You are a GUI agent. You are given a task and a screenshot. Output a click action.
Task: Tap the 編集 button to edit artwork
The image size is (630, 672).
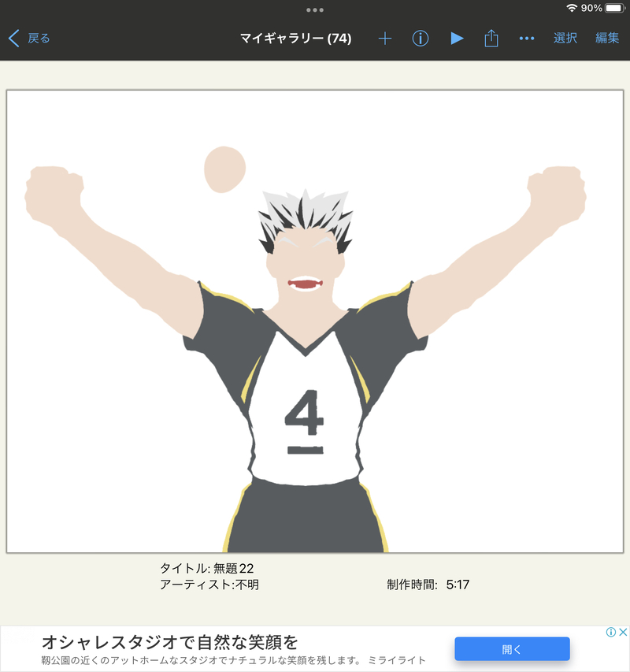pos(607,38)
